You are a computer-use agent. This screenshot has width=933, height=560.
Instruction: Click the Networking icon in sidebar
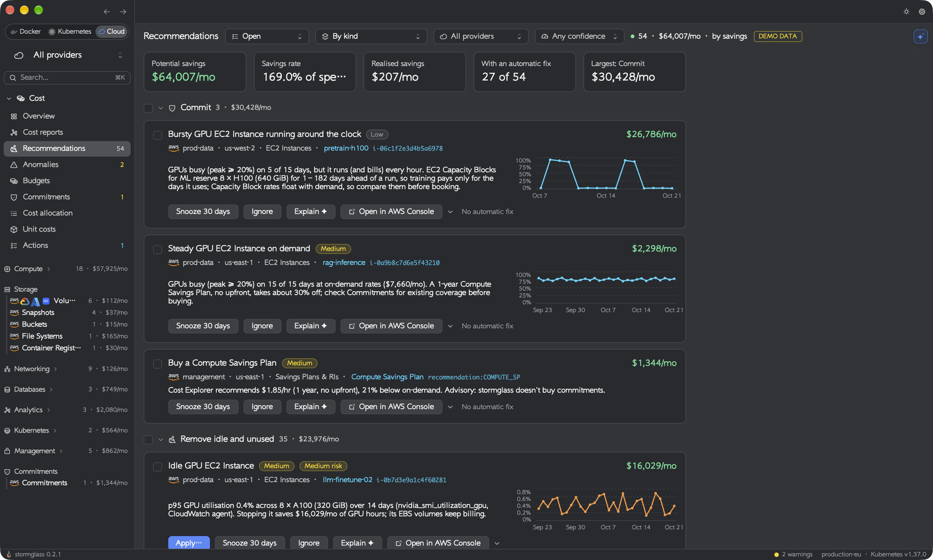[x=7, y=369]
